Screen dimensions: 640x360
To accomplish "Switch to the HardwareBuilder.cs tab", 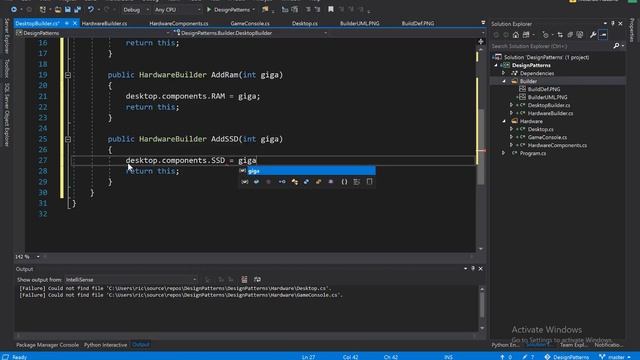I will pos(104,23).
